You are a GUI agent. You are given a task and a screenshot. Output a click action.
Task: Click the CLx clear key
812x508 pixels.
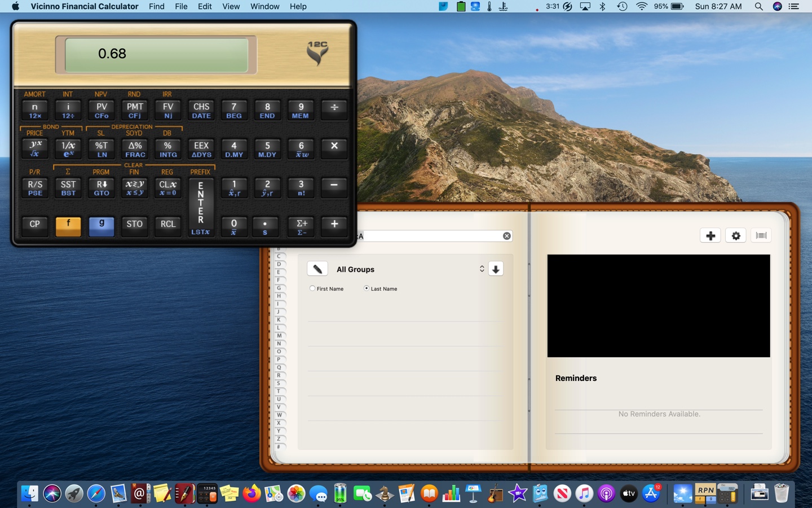tap(168, 188)
